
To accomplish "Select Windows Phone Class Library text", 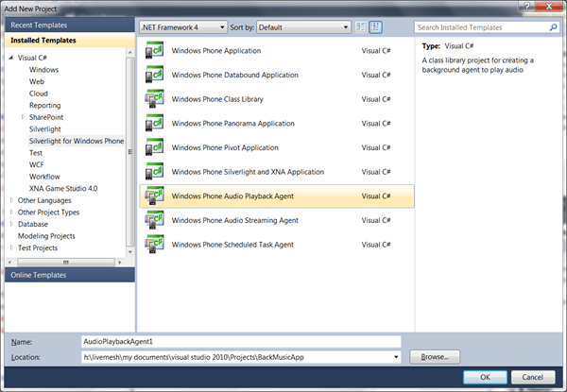I will [217, 99].
